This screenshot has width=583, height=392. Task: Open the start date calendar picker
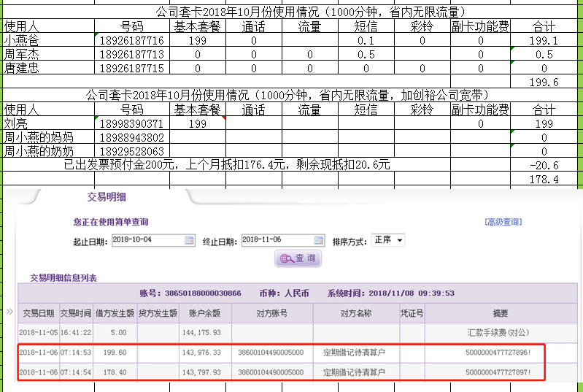[x=189, y=241]
